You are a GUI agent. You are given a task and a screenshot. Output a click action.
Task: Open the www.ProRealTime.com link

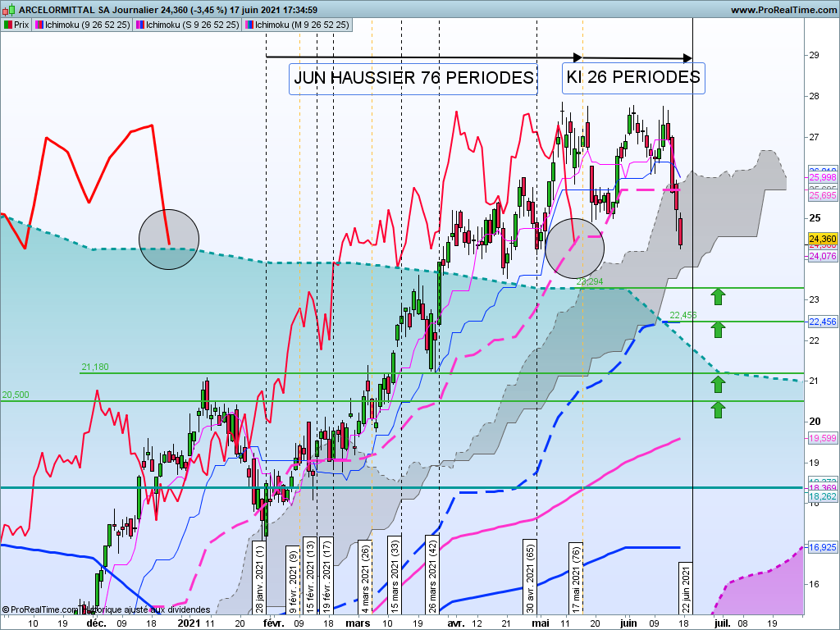coord(783,10)
